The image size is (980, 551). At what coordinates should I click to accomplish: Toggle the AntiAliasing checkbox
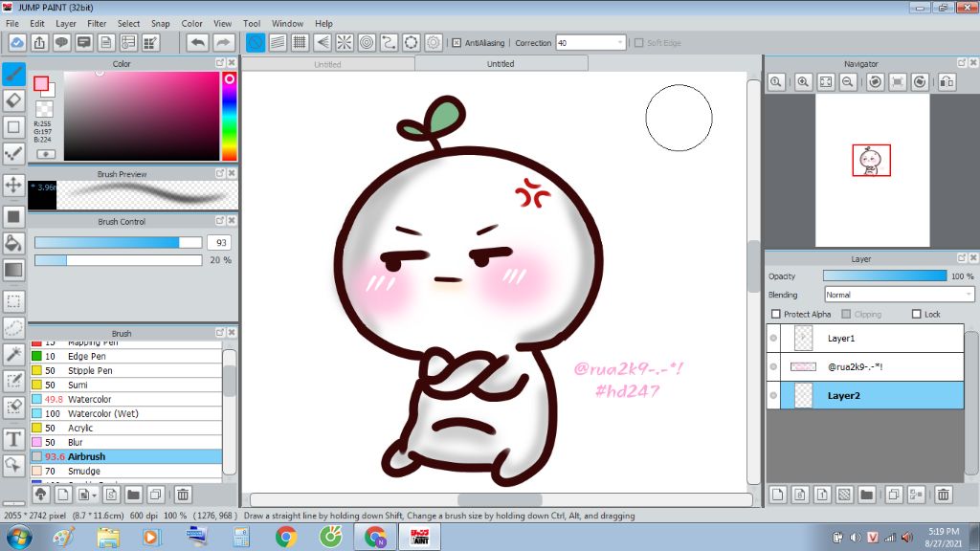[457, 42]
